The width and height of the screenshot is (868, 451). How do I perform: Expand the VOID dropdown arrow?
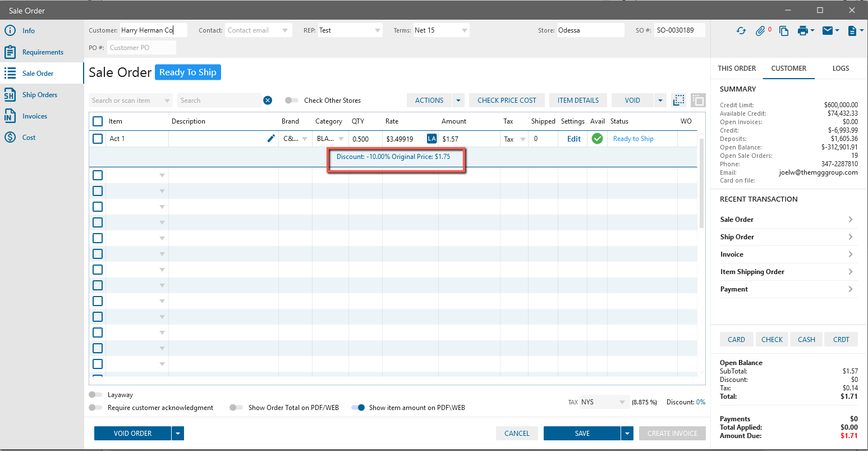tap(660, 101)
